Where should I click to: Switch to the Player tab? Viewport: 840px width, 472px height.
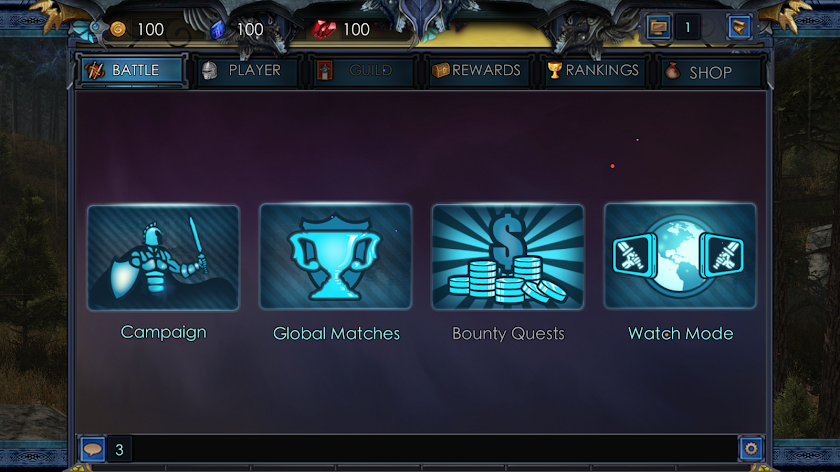248,70
